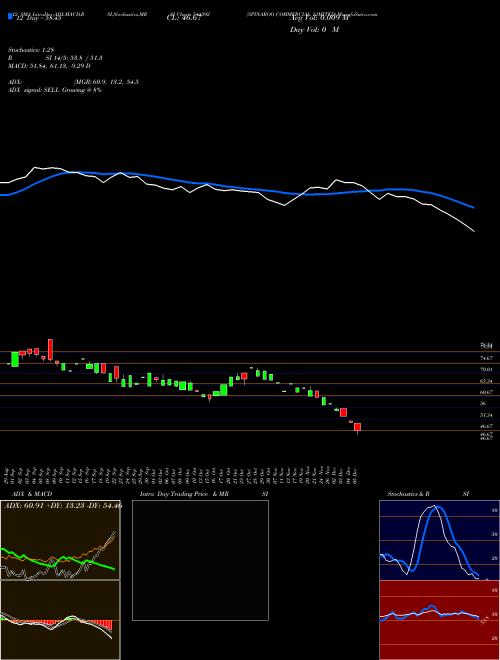Click the 'ADX: 60.91 +DY: 13.23 -DY: 54.46' readout
500x660 pixels.
(63, 505)
